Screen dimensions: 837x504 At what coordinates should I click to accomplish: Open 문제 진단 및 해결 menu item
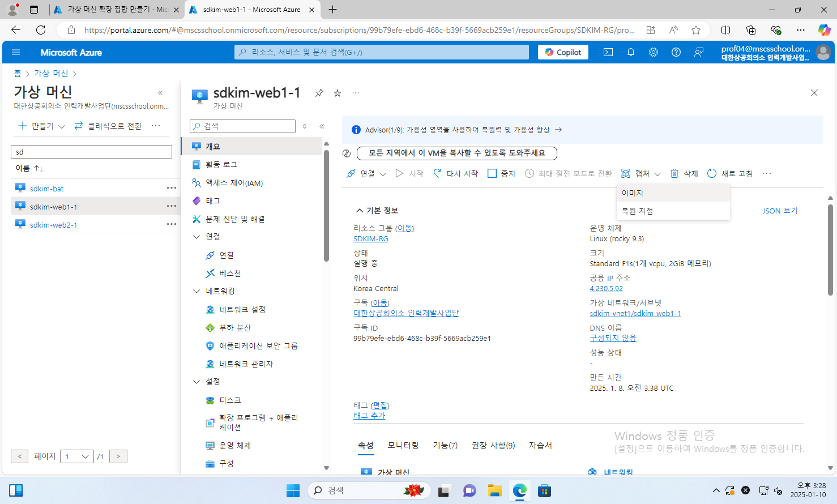point(235,219)
